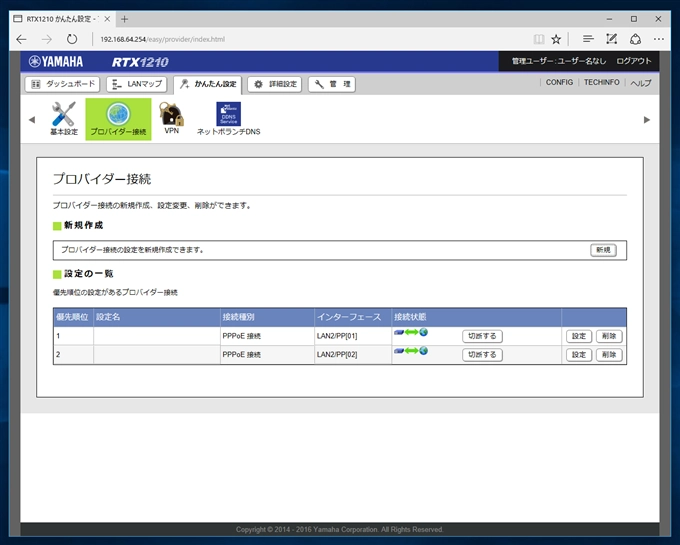Maximize the browser window
The height and width of the screenshot is (545, 680).
coord(634,19)
